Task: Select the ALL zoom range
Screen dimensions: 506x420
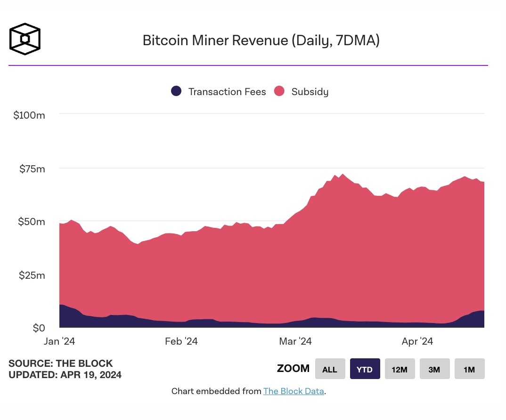Action: (330, 369)
